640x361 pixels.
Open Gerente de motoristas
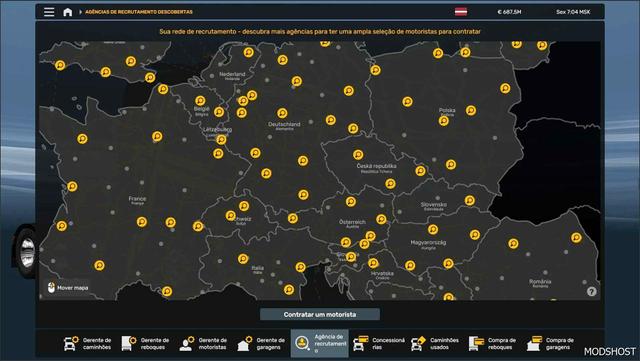pyautogui.click(x=203, y=343)
